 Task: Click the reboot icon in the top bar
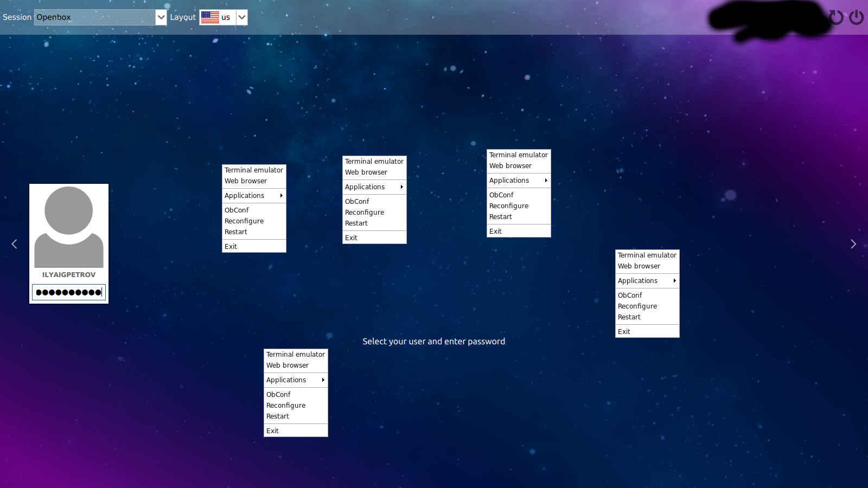[x=836, y=17]
